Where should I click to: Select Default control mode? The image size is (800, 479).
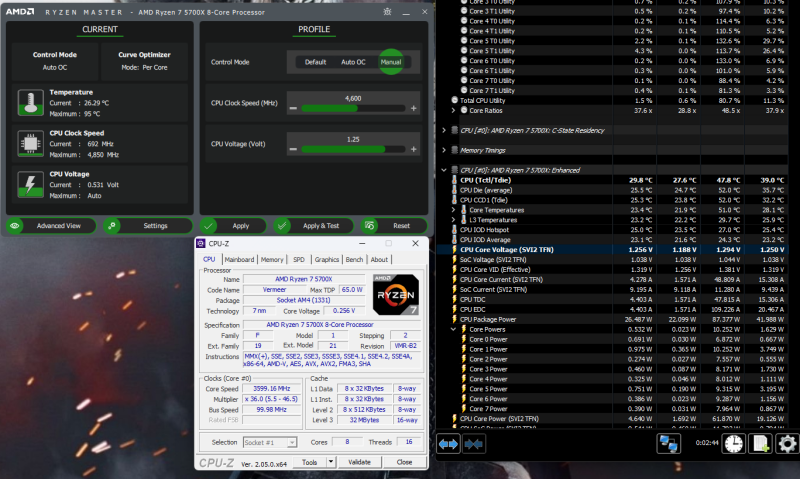[315, 62]
